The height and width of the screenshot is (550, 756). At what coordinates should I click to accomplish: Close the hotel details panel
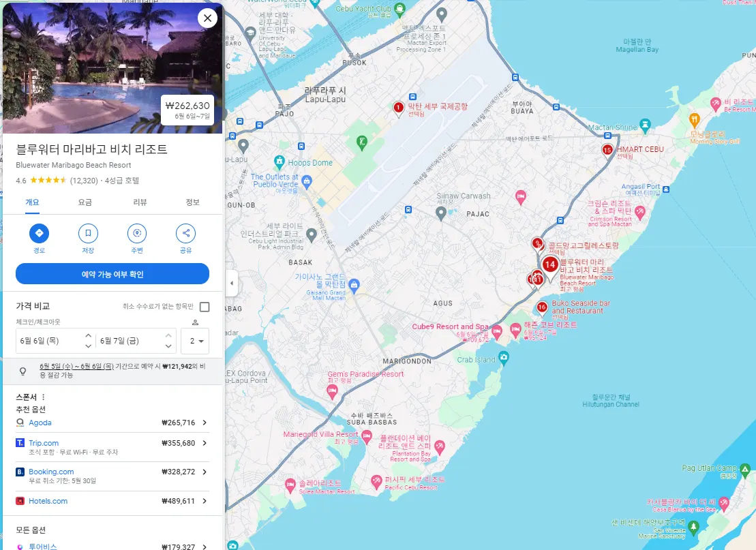[207, 18]
